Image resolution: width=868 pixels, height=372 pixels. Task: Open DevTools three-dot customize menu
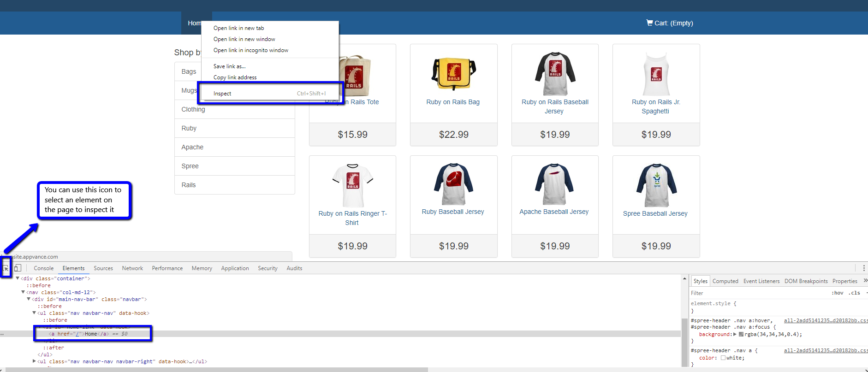pos(863,268)
